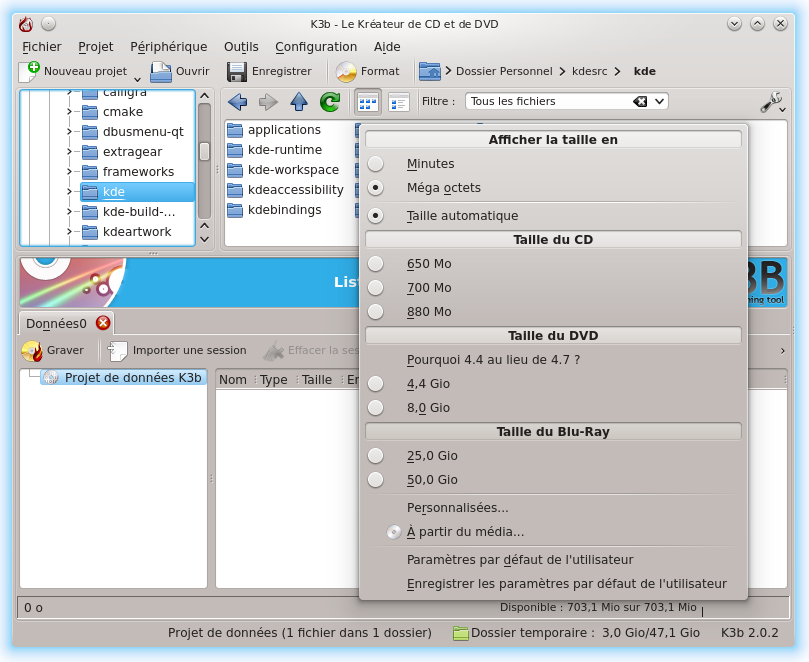This screenshot has width=809, height=662.
Task: Click the folder tree vertical scrollbar handle
Action: (204, 151)
